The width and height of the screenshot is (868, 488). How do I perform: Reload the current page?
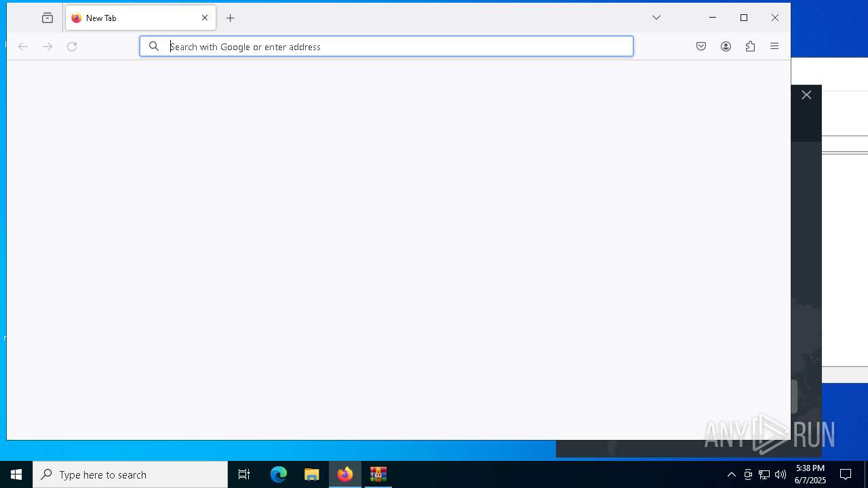[72, 47]
